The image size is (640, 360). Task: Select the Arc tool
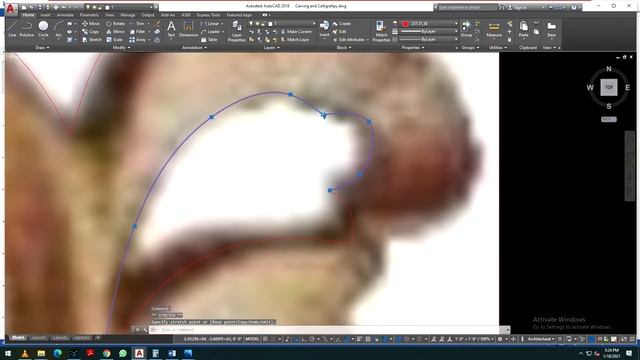pyautogui.click(x=59, y=29)
